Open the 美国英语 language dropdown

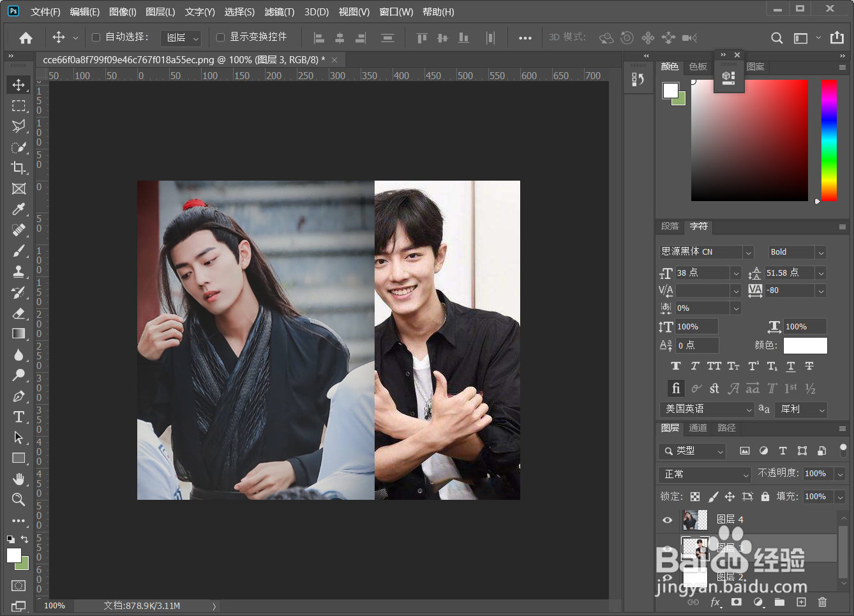coord(707,409)
